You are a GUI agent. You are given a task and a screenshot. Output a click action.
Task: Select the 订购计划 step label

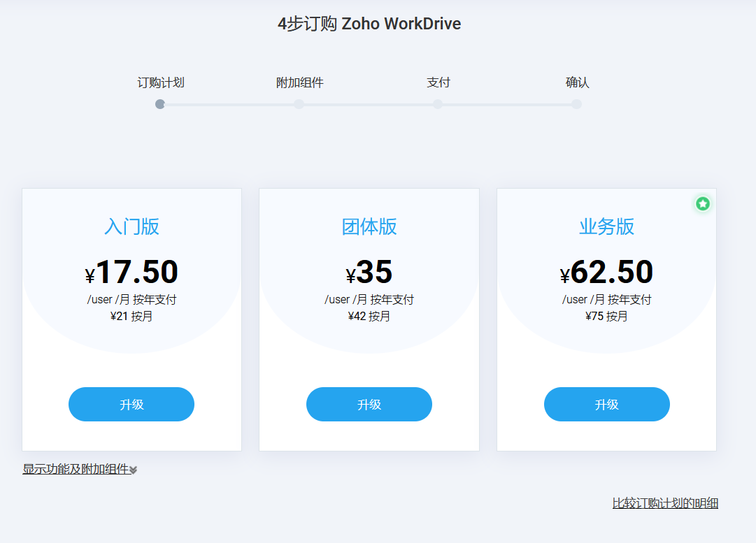point(160,82)
